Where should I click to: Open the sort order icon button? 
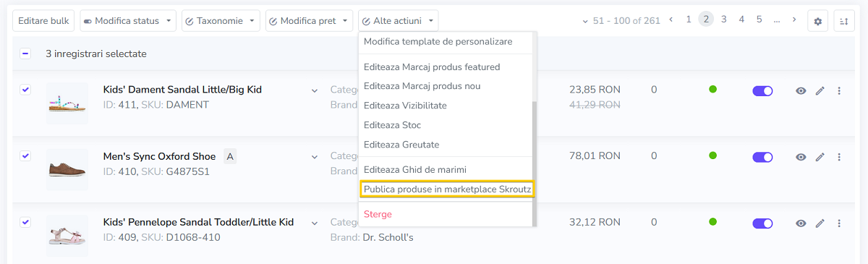pyautogui.click(x=844, y=21)
